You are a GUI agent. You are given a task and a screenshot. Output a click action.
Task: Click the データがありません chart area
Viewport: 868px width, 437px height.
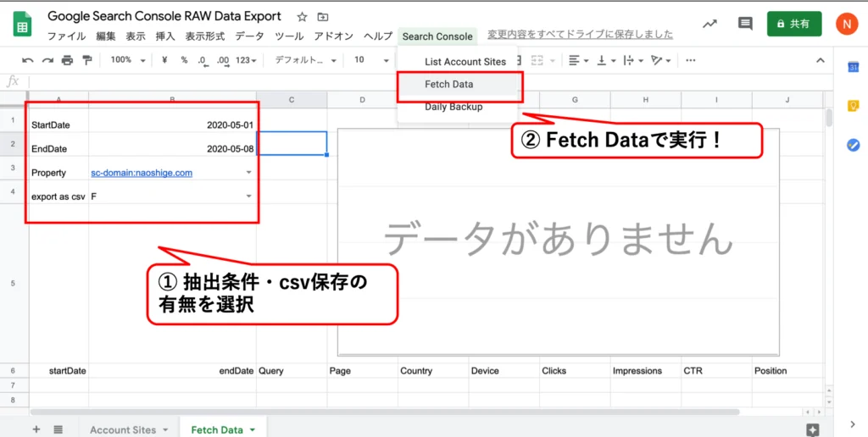click(559, 241)
